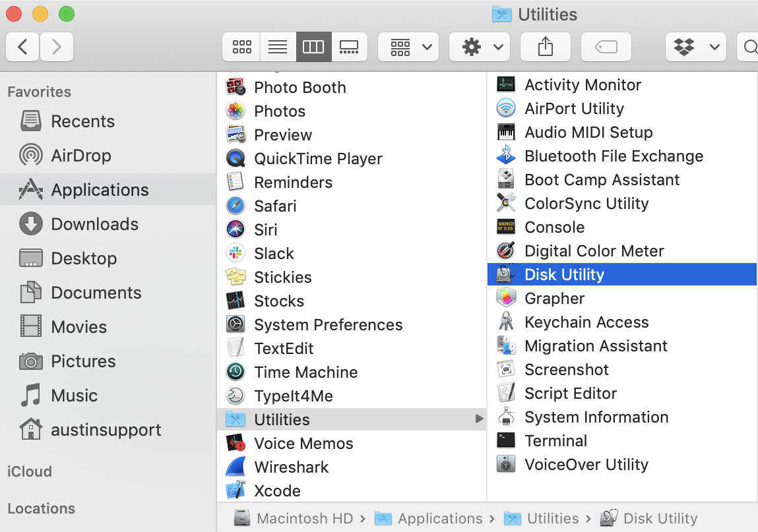Image resolution: width=758 pixels, height=532 pixels.
Task: Select the Time Machine icon
Action: pos(236,372)
